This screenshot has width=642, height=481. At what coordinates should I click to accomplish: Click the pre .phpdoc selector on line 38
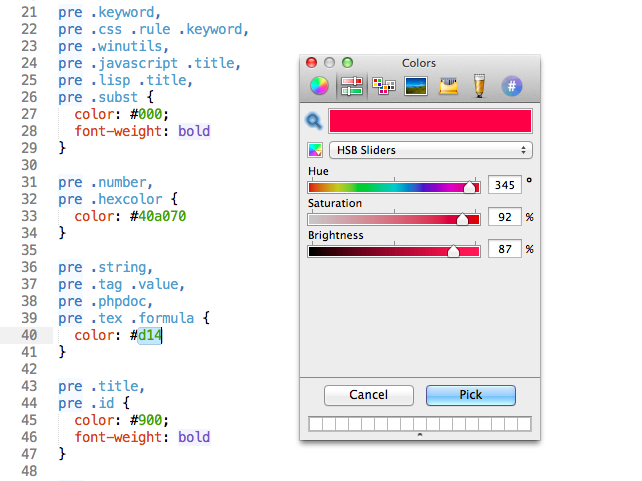point(102,301)
